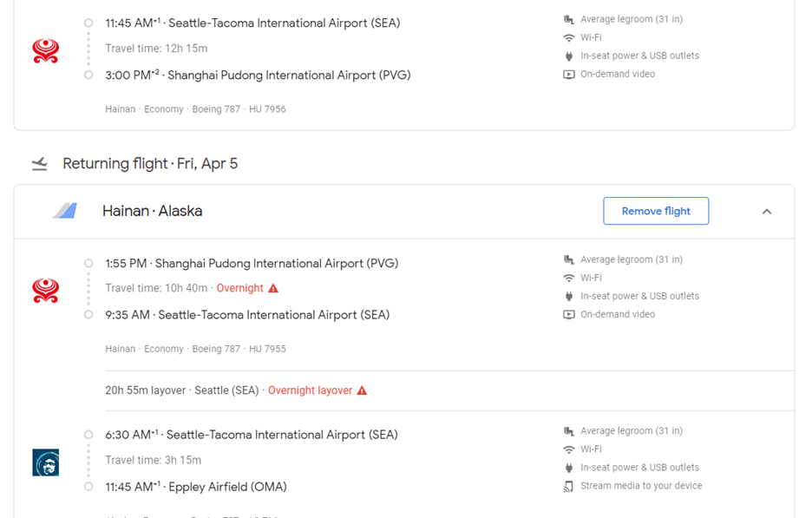
Task: Click the Wi-Fi icon on the return Hainan flight
Action: tap(569, 278)
